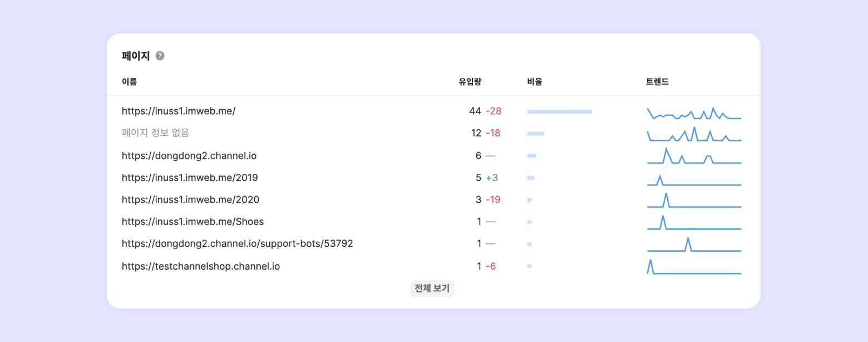Select the https://inuss1.imweb.me/2020 entry
Screen dimensions: 868x342
coord(190,199)
